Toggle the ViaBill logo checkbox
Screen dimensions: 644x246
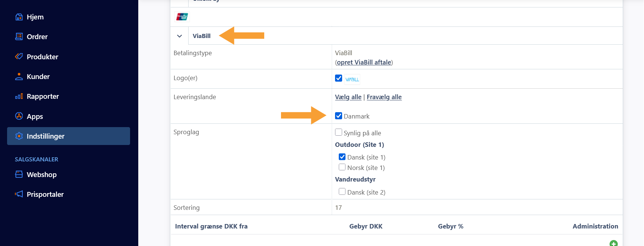pos(338,78)
